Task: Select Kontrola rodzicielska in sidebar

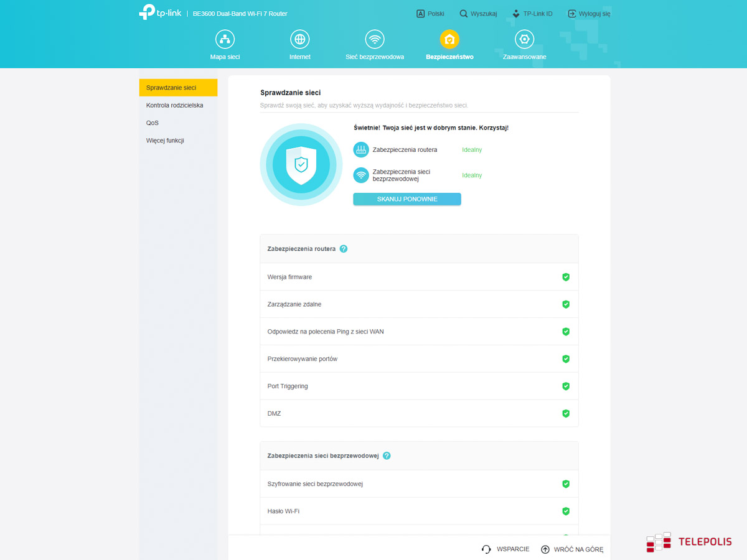Action: point(175,106)
